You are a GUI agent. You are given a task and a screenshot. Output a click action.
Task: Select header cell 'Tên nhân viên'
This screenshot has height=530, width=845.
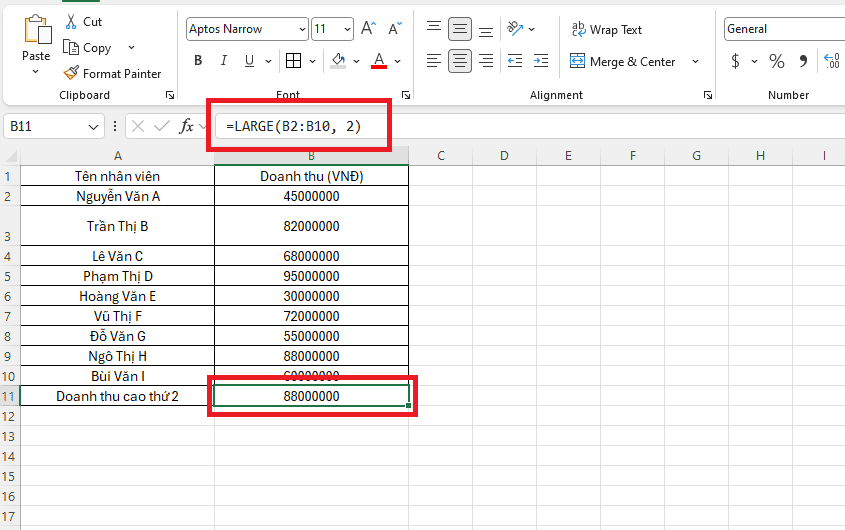(x=117, y=176)
